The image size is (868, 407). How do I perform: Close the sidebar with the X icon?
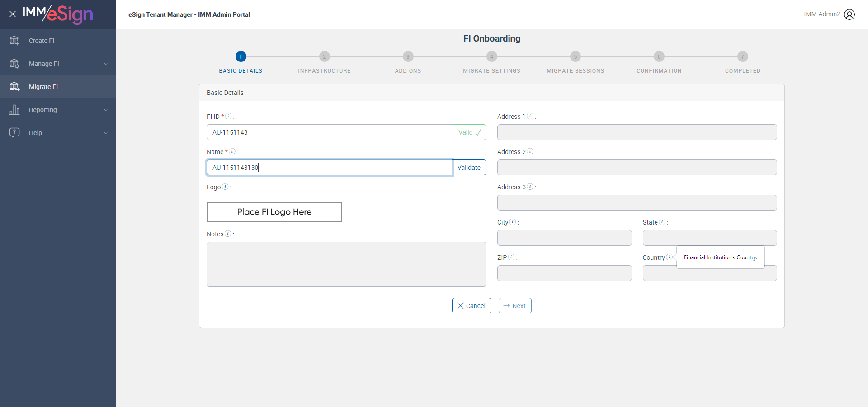pyautogui.click(x=13, y=14)
